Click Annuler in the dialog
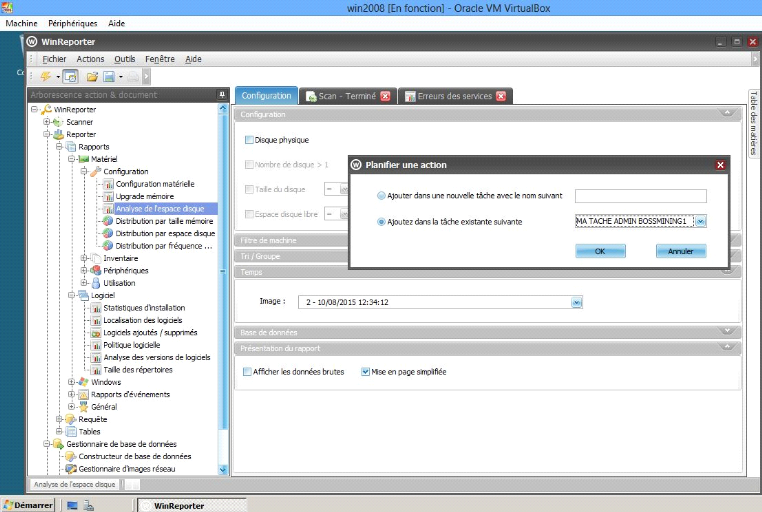 point(680,251)
